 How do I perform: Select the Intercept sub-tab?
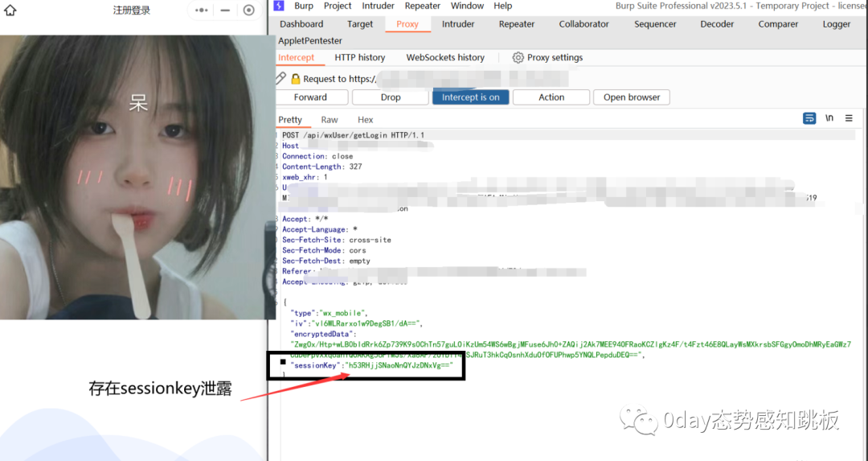pos(296,58)
